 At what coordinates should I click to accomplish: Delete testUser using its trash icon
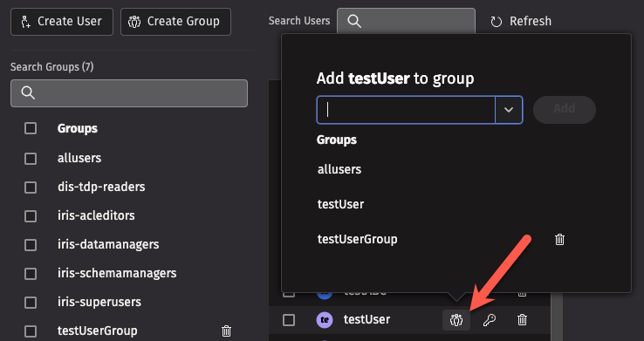coord(522,320)
